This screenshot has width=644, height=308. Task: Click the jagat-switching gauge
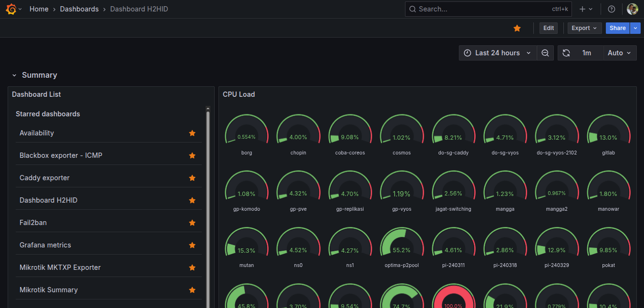[x=453, y=186]
